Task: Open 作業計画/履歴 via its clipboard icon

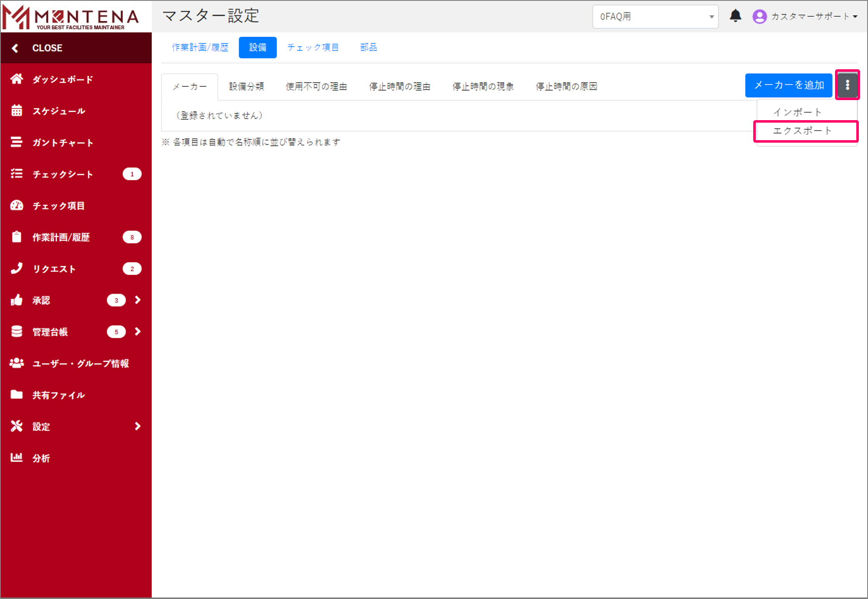Action: (17, 237)
